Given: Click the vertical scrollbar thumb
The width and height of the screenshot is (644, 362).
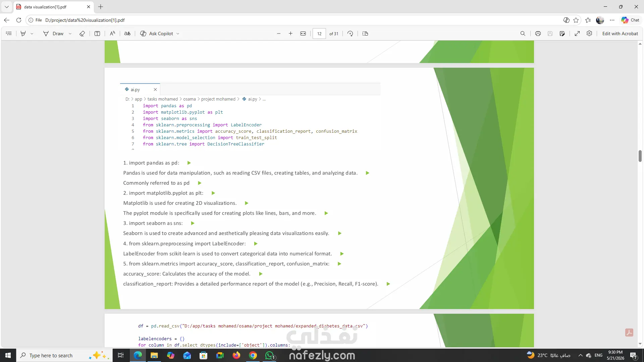Looking at the screenshot, I should (x=640, y=156).
